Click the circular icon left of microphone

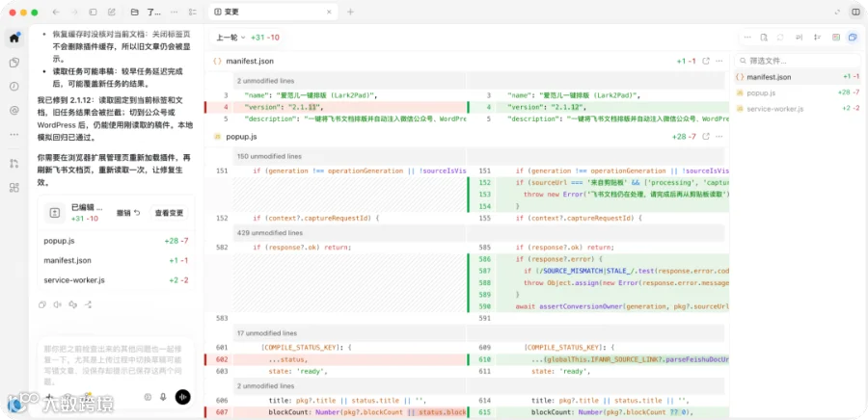click(x=148, y=397)
